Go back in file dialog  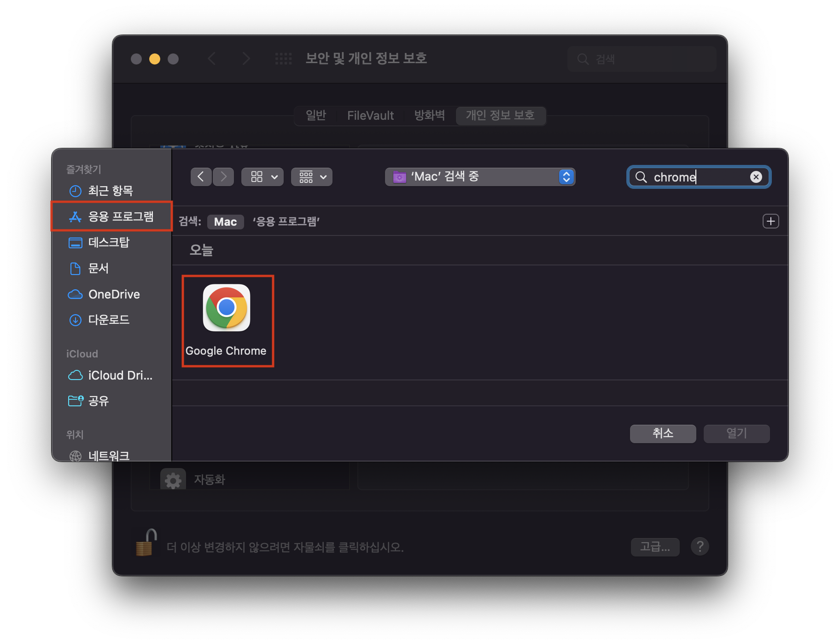click(x=201, y=177)
